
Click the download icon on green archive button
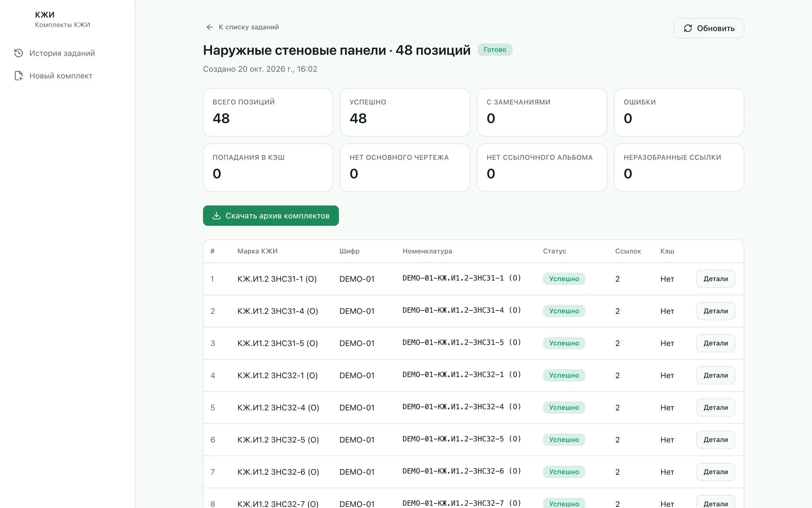pos(217,216)
